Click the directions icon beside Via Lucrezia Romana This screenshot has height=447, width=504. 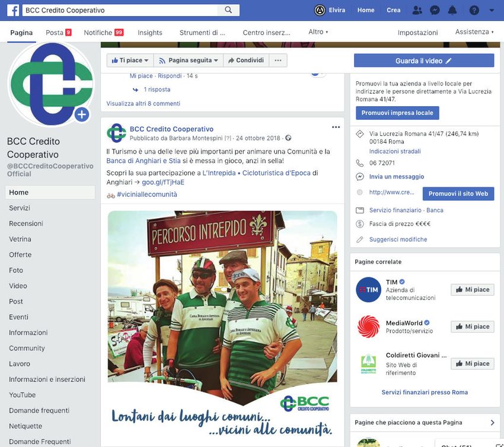click(360, 133)
